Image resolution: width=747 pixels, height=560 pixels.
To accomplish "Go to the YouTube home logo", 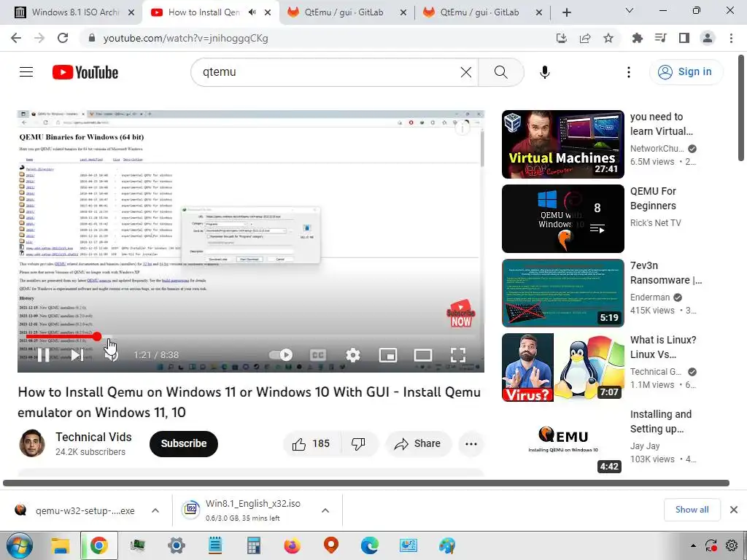I will 85,72.
